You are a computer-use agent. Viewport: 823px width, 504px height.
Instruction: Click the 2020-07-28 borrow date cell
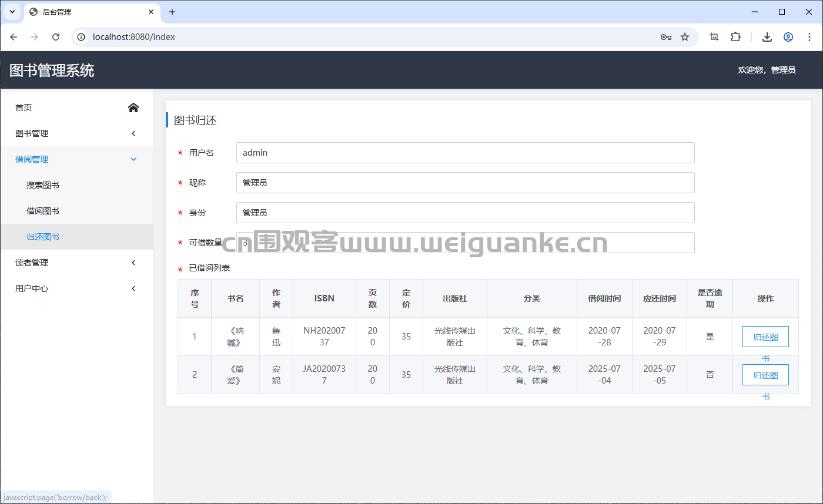[x=604, y=337]
